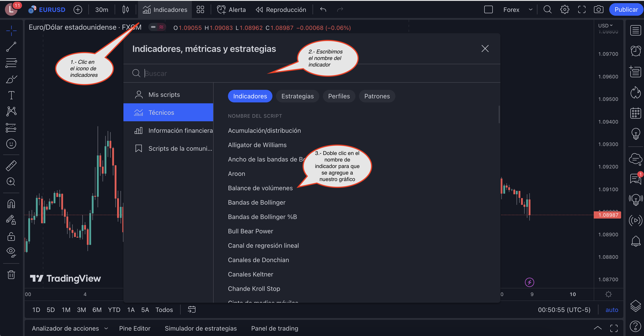644x336 pixels.
Task: Select the Indicadores filter tab
Action: [x=250, y=96]
